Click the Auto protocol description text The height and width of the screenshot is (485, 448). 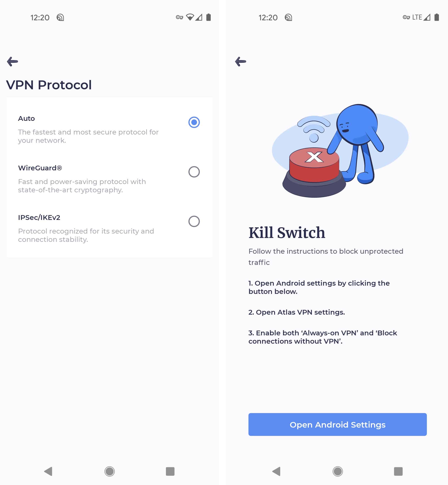click(x=88, y=136)
